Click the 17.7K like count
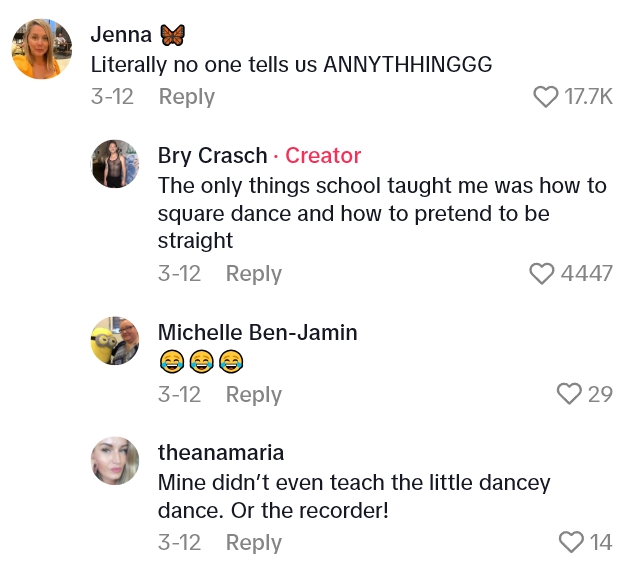This screenshot has width=620, height=569. [588, 97]
